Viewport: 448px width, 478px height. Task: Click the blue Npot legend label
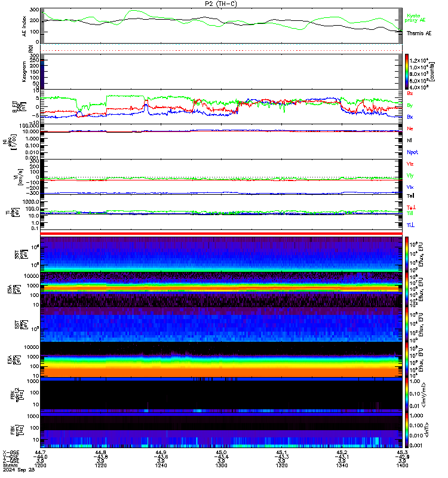[412, 152]
